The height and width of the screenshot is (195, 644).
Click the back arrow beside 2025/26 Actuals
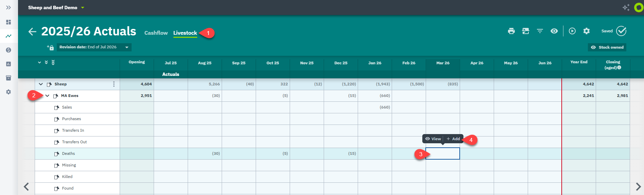click(x=32, y=32)
